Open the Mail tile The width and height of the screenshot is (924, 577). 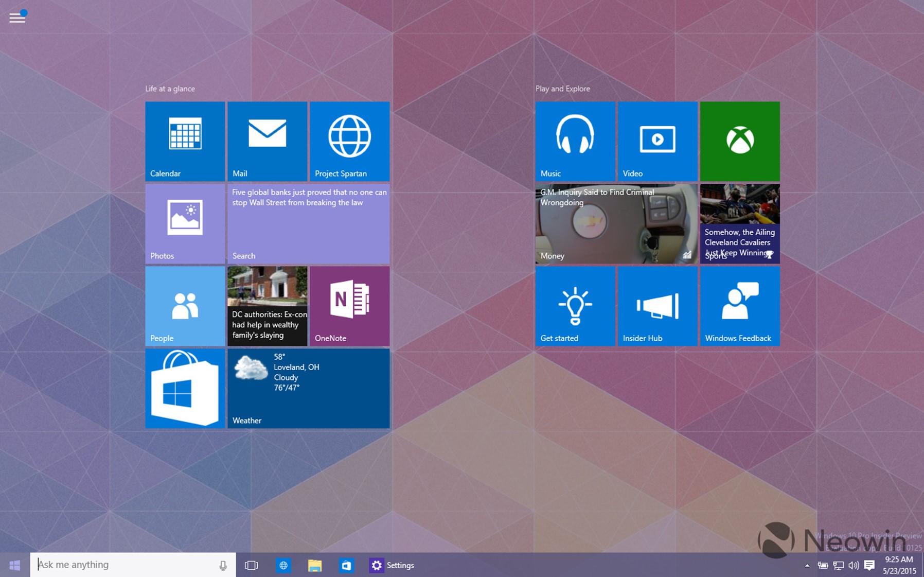pos(267,141)
